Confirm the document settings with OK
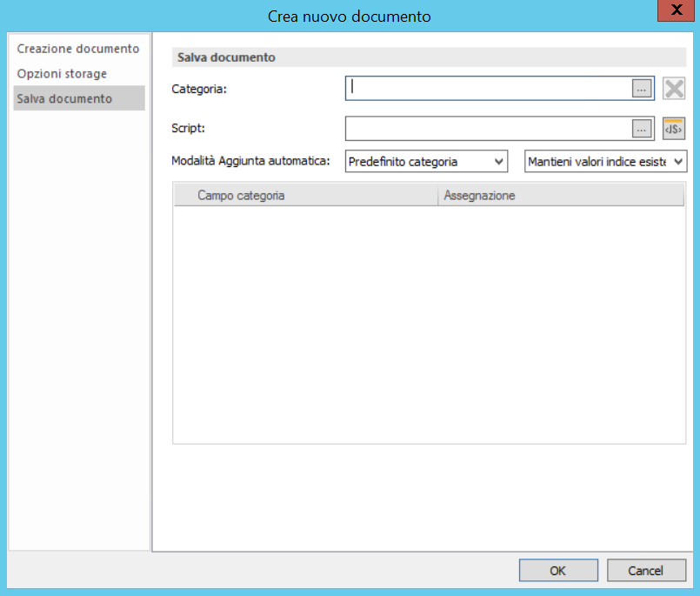Screen dimensions: 700x596 coord(558,570)
